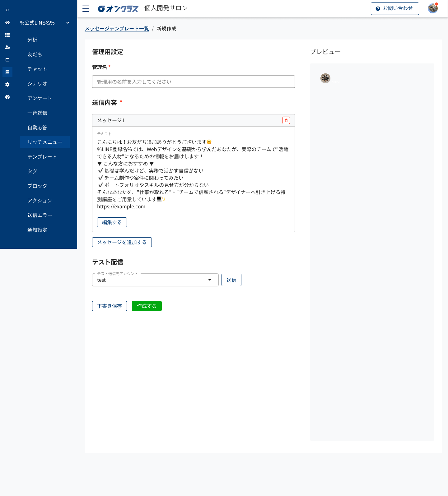Toggle the hamburger menu in header

[86, 9]
